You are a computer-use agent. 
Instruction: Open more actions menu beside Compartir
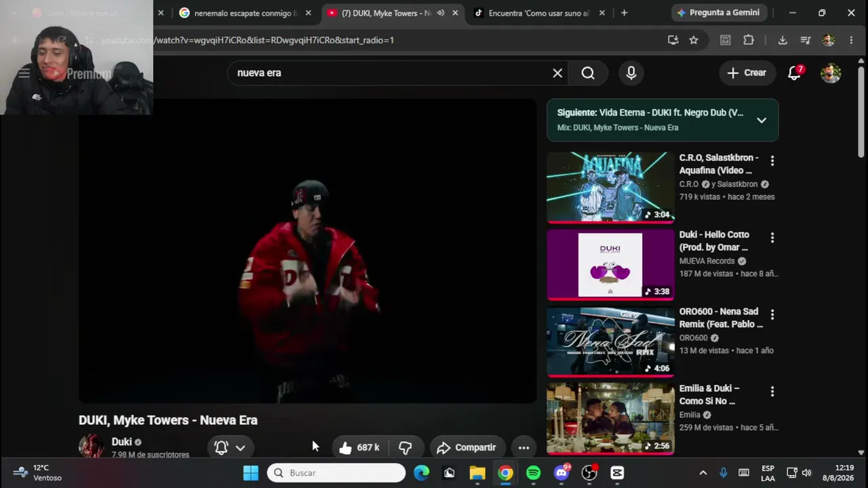point(524,447)
